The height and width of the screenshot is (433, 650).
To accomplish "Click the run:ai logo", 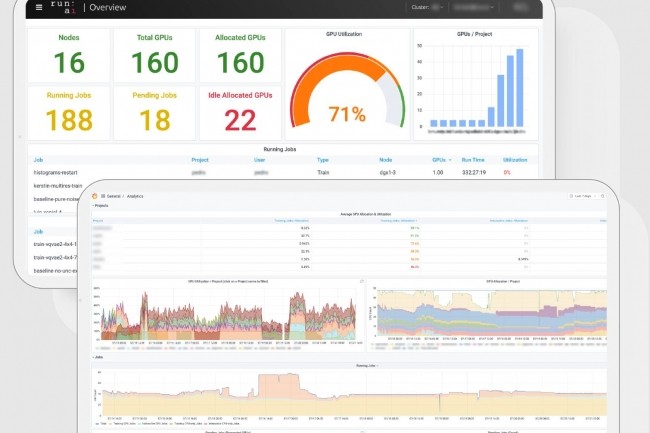I will [x=63, y=7].
